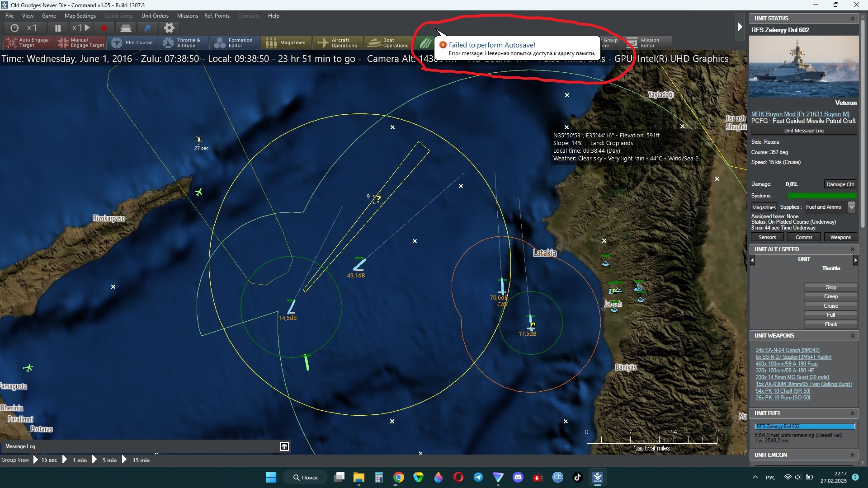The width and height of the screenshot is (868, 488).
Task: Expand the Message Log panel
Action: click(x=284, y=446)
